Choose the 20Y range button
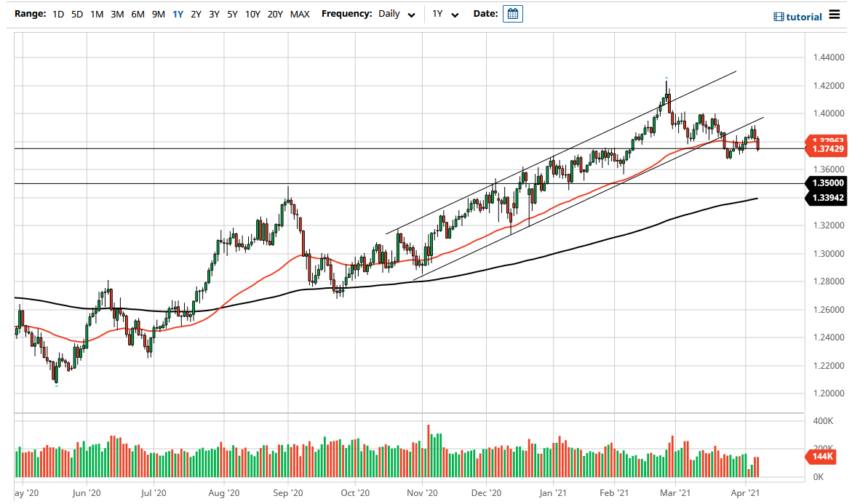Image resolution: width=852 pixels, height=504 pixels. point(275,14)
